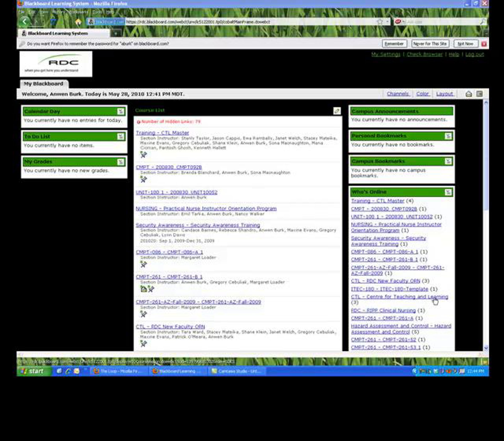This screenshot has height=441, width=504.
Task: Open the bookmark star dropdown arrow in the address bar
Action: [x=387, y=22]
